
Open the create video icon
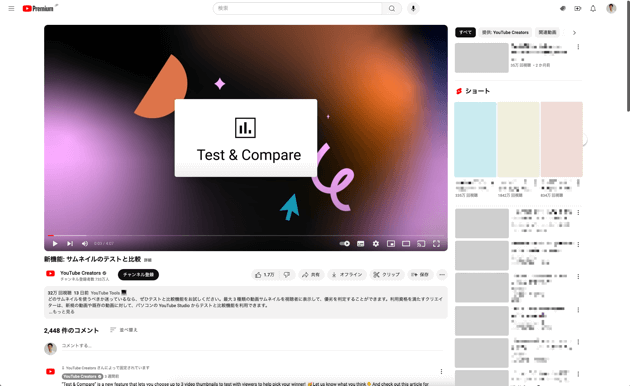click(x=577, y=8)
